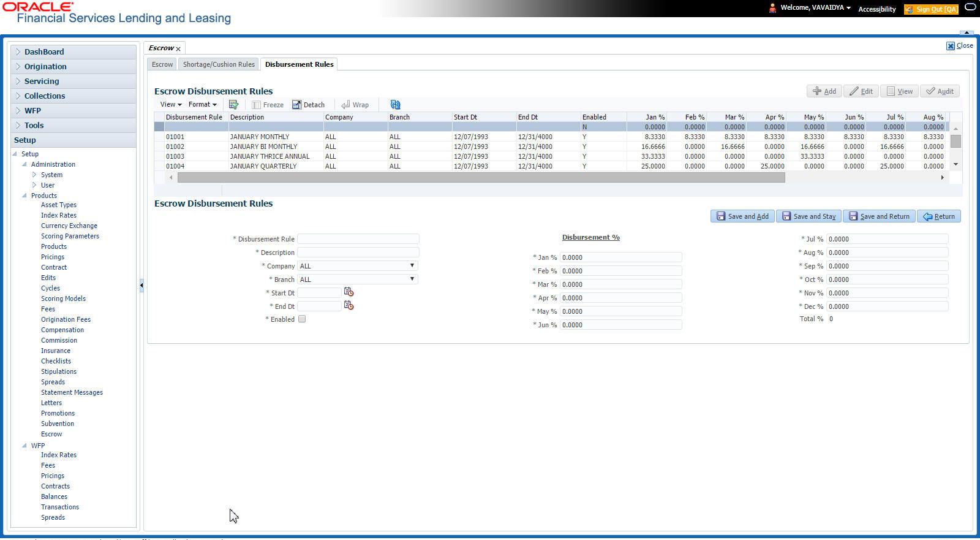Expand the Collections navigation section
980x540 pixels.
73,96
